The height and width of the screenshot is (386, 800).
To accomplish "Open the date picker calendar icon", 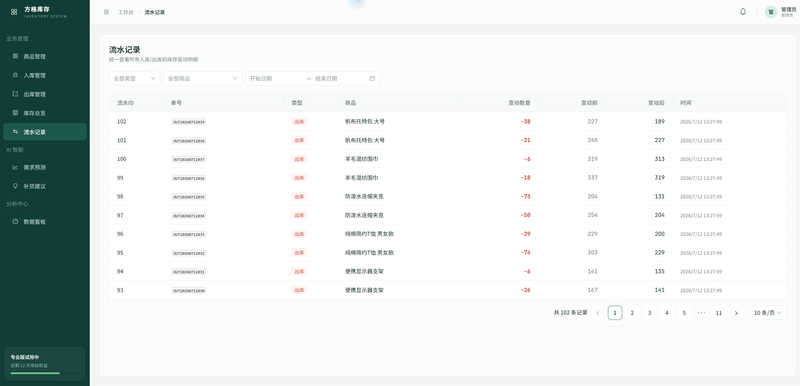I will 372,79.
